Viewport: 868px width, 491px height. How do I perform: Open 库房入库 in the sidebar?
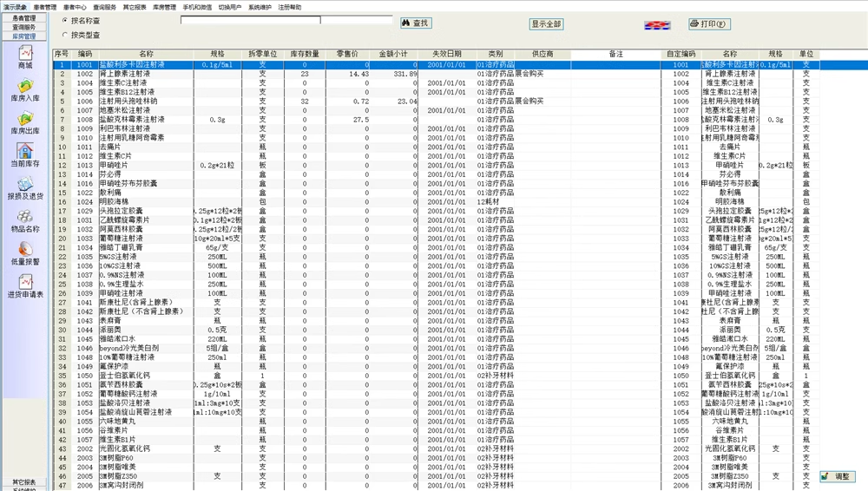pos(25,90)
